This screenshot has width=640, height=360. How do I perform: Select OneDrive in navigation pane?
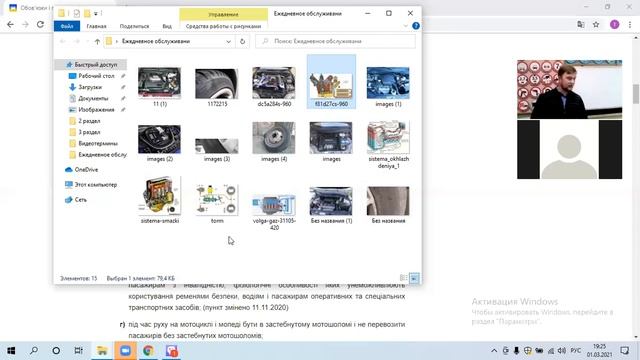pyautogui.click(x=86, y=169)
